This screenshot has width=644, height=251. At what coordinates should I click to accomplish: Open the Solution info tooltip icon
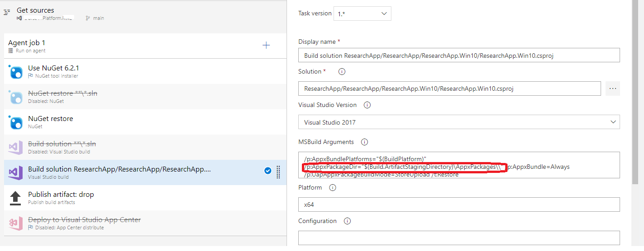(x=342, y=72)
